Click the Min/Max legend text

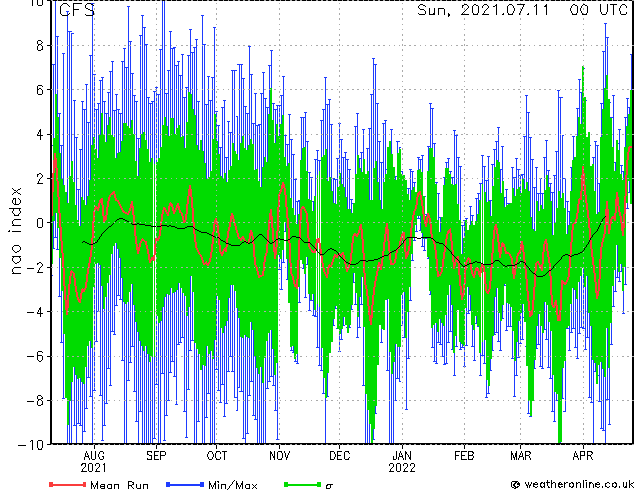233,485
